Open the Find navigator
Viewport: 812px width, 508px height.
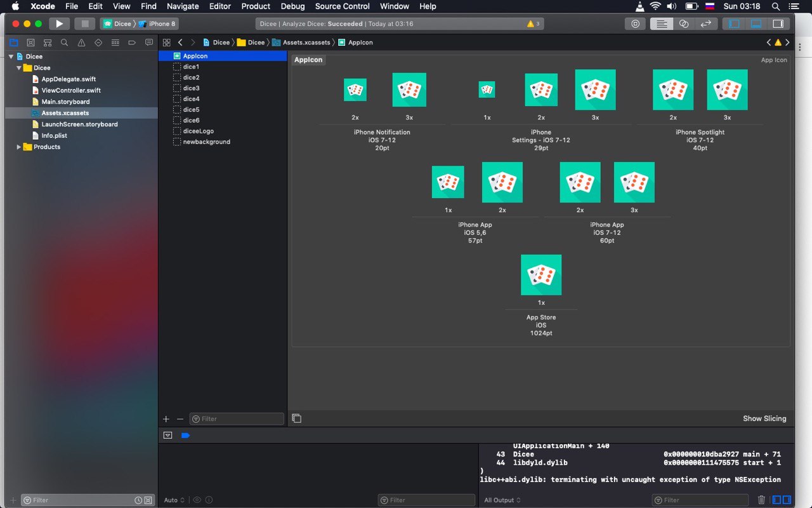pos(64,43)
